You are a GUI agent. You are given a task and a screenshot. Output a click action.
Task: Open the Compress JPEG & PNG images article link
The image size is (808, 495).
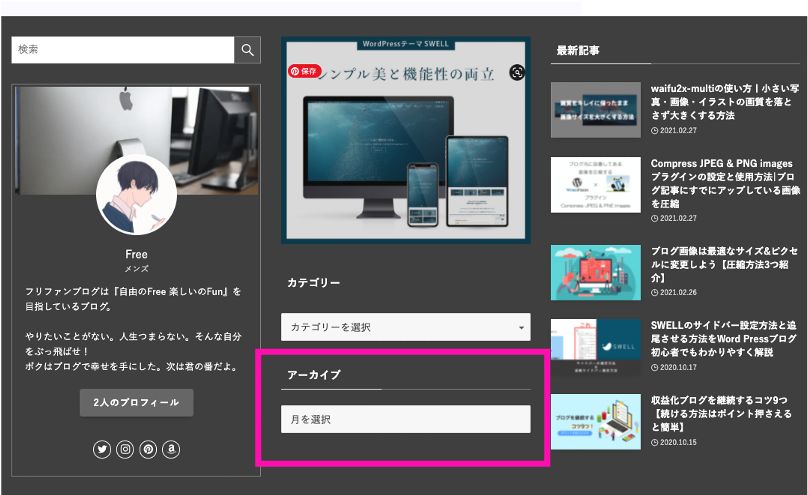(x=725, y=183)
